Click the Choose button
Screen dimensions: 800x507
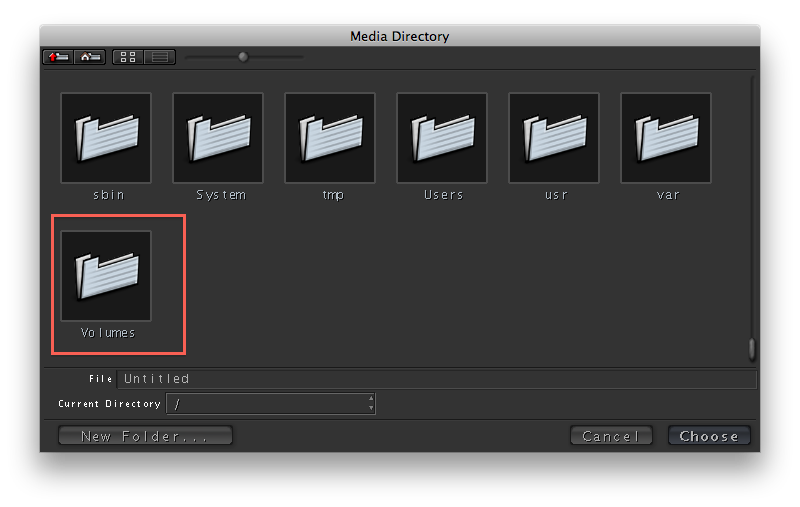coord(709,436)
